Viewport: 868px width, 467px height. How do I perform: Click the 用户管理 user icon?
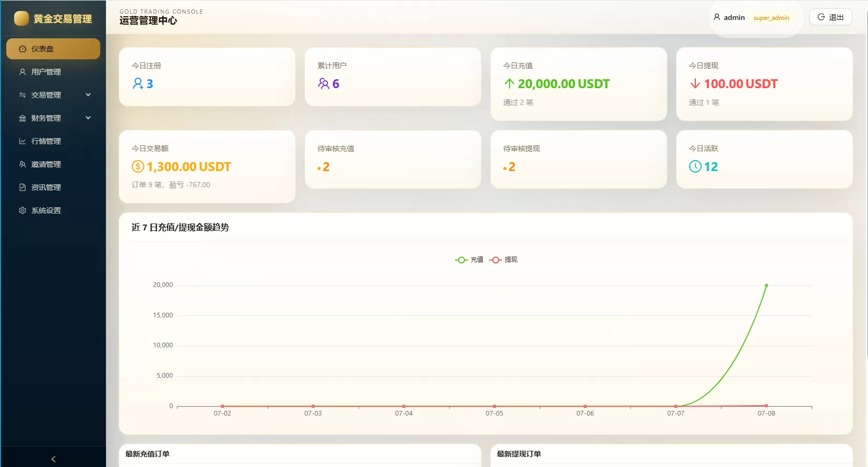pyautogui.click(x=23, y=72)
